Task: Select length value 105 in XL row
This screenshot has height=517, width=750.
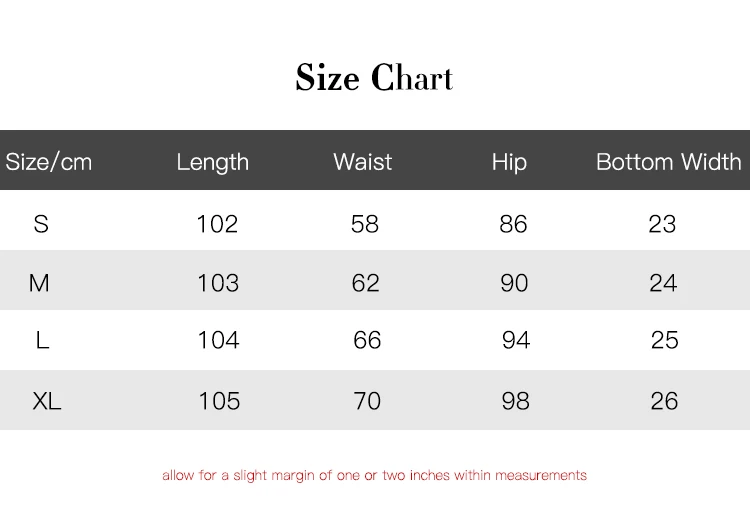Action: [x=219, y=402]
